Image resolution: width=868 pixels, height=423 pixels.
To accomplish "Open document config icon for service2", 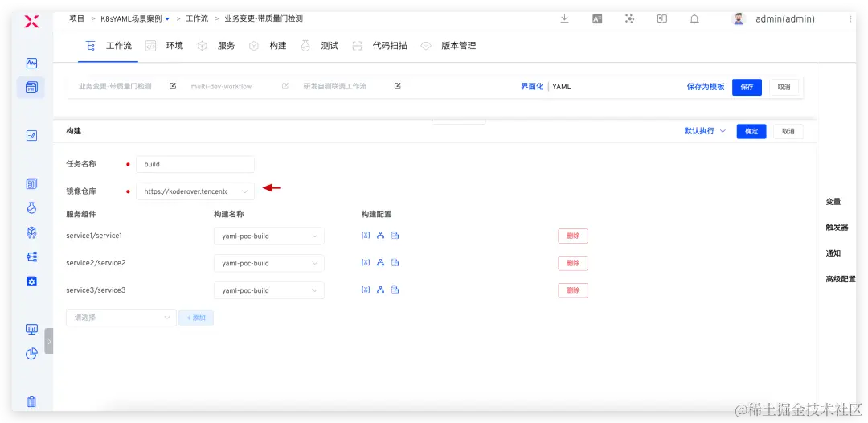I will (395, 262).
